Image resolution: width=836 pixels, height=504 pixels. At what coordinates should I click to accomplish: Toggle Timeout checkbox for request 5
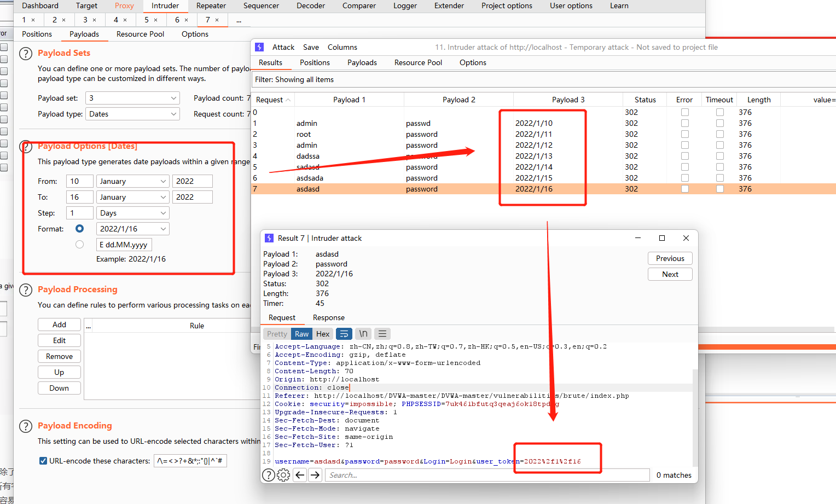click(720, 167)
